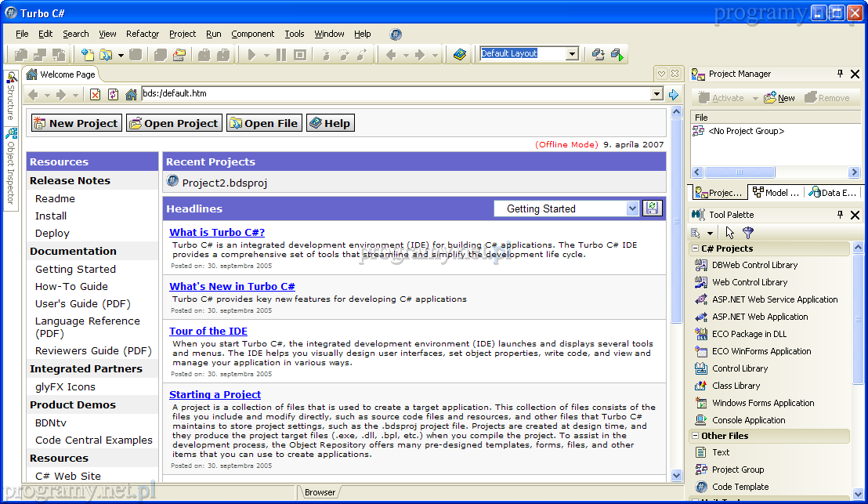Expand the Getting Started headlines dropdown

[633, 208]
